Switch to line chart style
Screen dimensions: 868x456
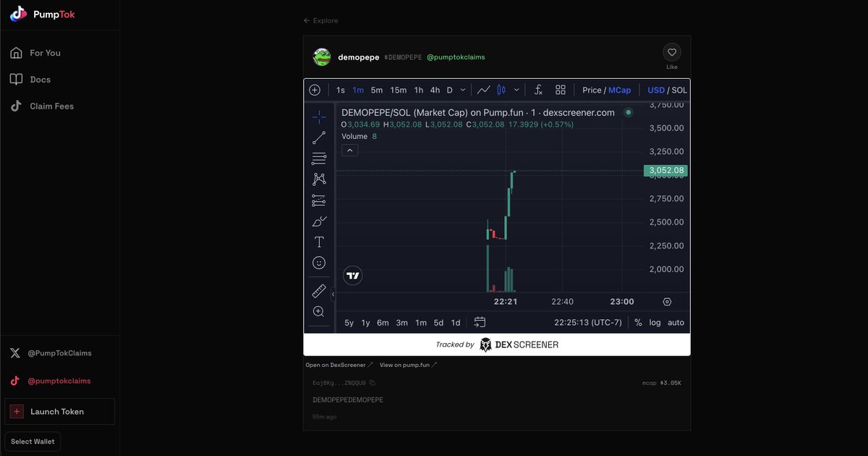(x=484, y=90)
